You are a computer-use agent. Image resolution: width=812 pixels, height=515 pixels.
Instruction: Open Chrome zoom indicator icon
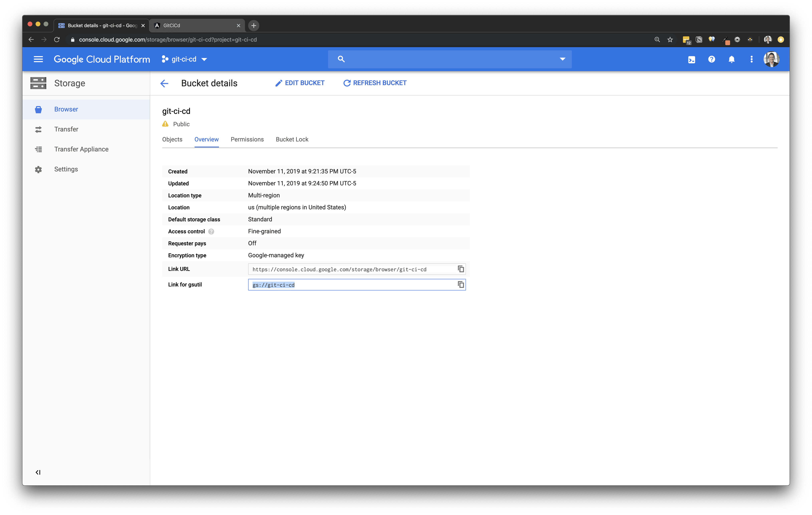click(x=657, y=40)
